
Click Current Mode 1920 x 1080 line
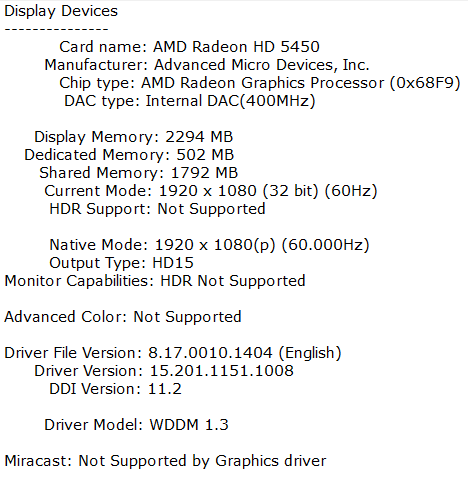pos(211,191)
